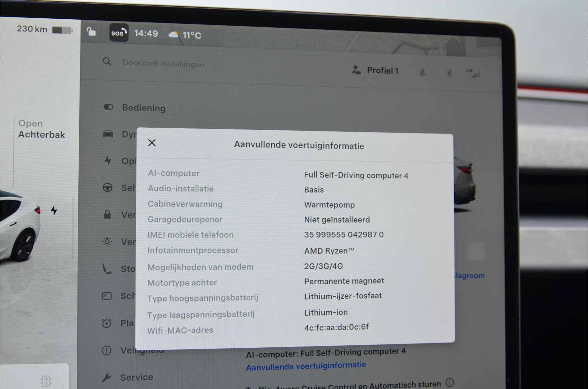Select the Garagedeuropener row label

coord(185,219)
